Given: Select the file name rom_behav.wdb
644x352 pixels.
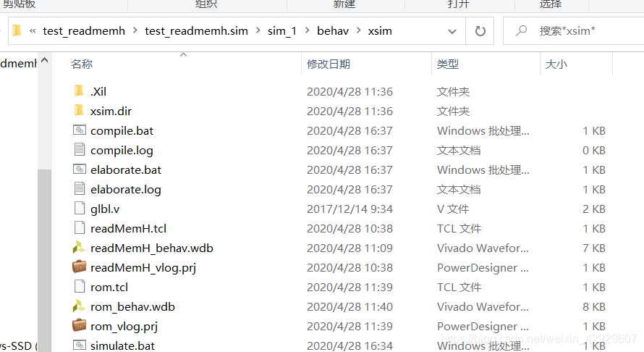Looking at the screenshot, I should tap(132, 307).
